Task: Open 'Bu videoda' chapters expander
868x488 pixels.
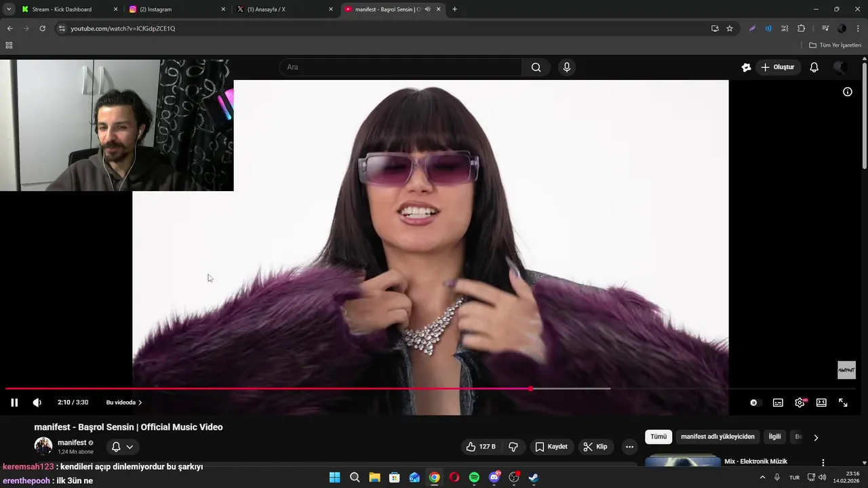Action: click(x=124, y=403)
